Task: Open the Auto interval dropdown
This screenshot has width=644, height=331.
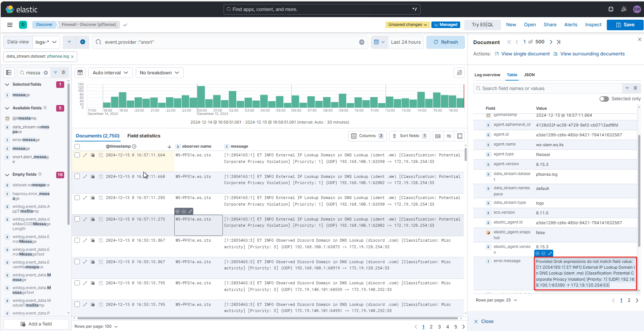Action: [110, 73]
